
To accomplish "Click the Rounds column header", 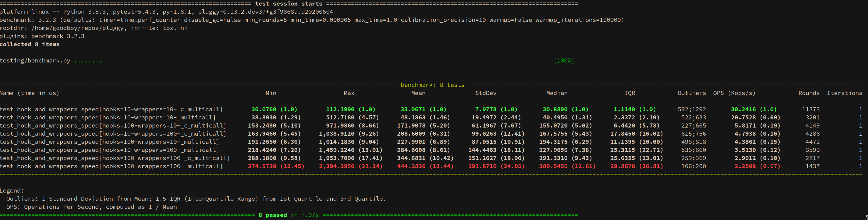I will [x=809, y=93].
